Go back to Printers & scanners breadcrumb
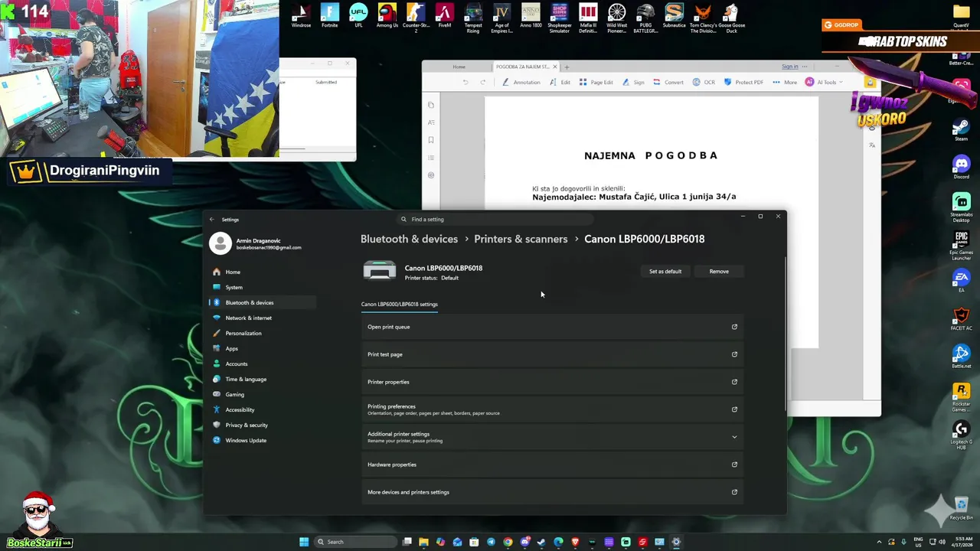980x551 pixels. coord(521,239)
